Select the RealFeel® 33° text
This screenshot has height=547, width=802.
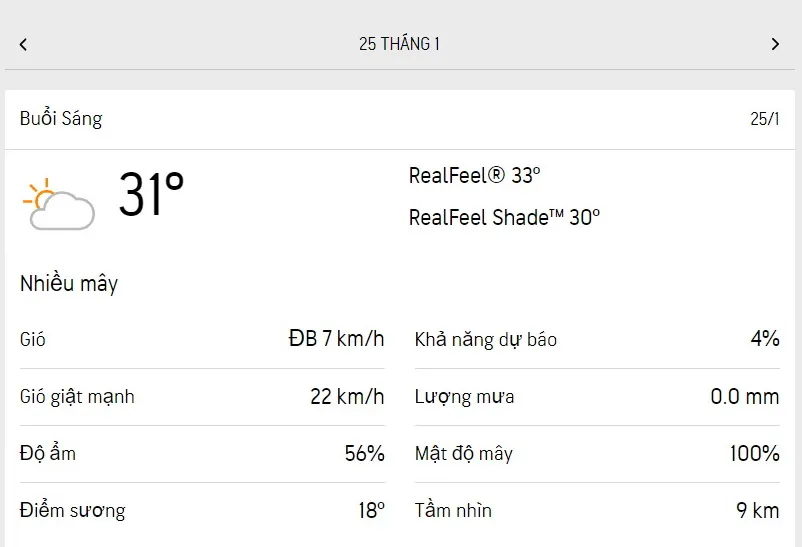tap(475, 176)
